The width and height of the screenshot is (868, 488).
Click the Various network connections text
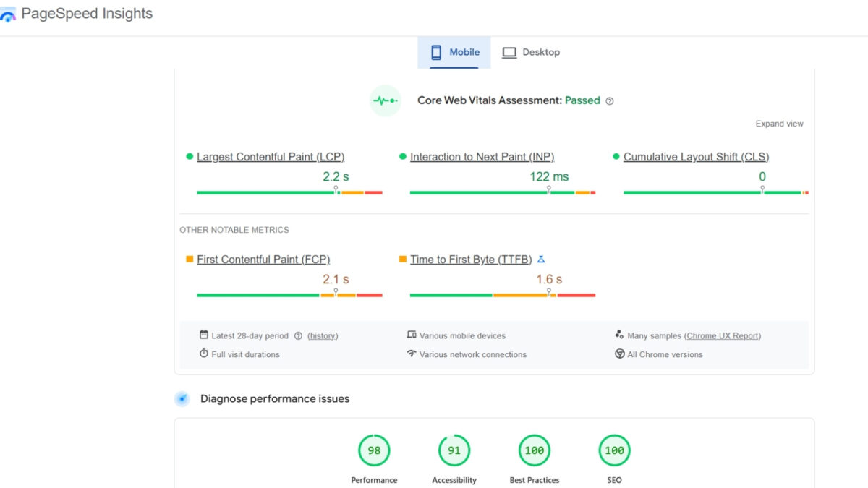coord(473,355)
